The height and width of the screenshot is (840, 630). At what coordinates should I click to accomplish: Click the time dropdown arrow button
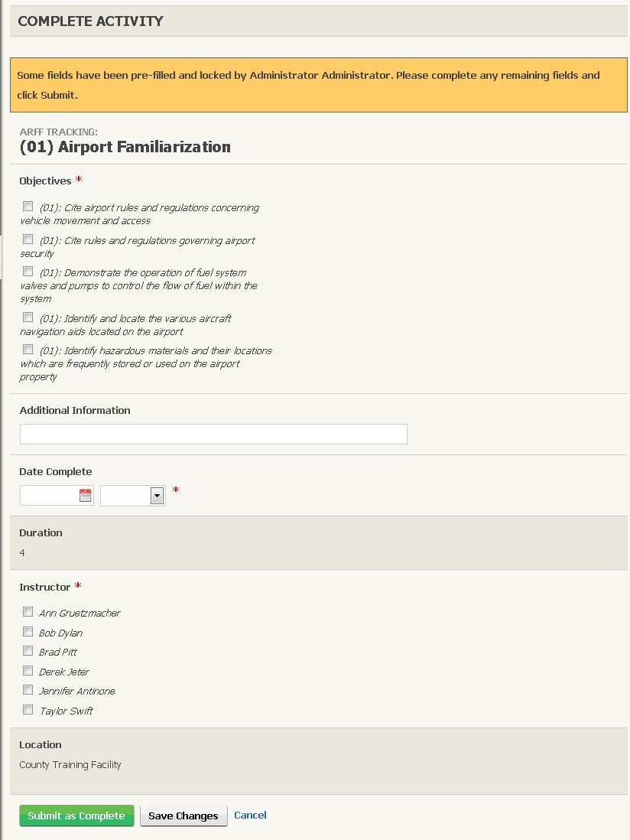click(x=158, y=495)
